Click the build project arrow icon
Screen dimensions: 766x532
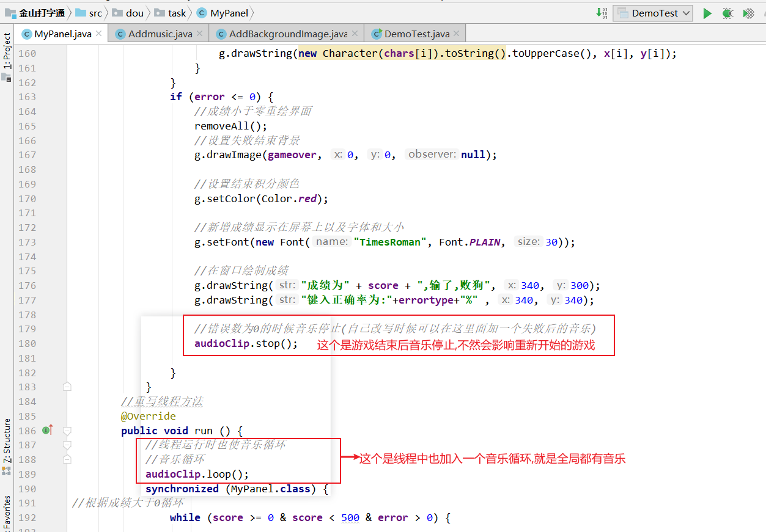(602, 13)
